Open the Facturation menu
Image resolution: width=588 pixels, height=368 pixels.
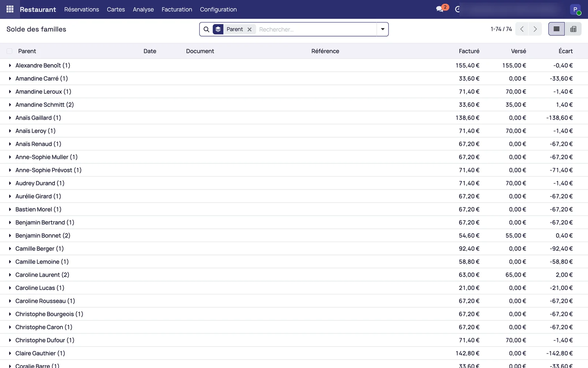177,9
